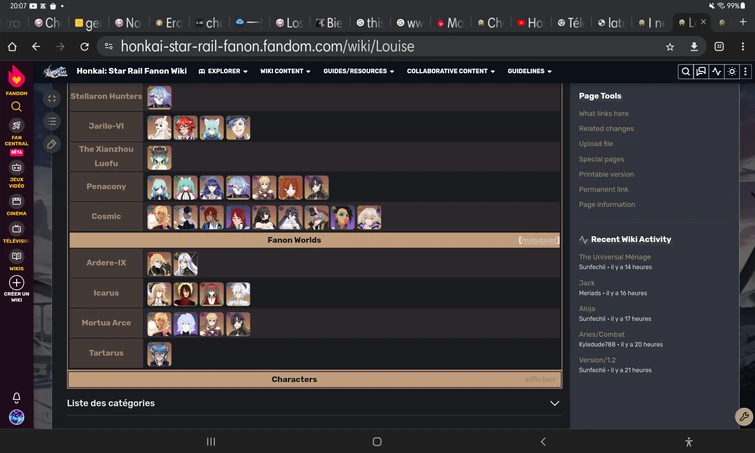Open the Related changes link
Screen dimensions: 755x453
pyautogui.click(x=606, y=129)
